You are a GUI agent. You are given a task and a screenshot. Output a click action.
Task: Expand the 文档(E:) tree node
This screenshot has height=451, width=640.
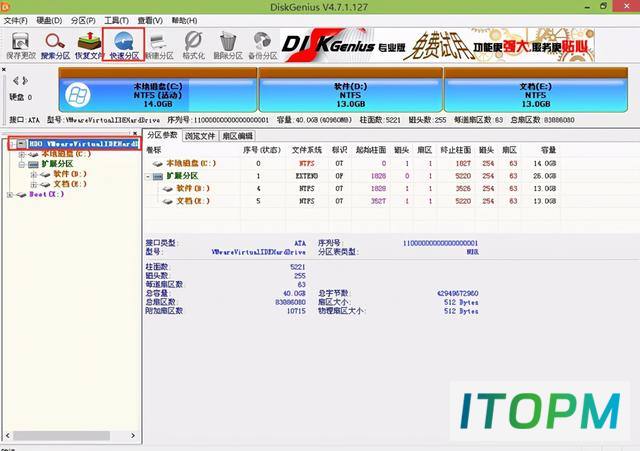coord(33,184)
